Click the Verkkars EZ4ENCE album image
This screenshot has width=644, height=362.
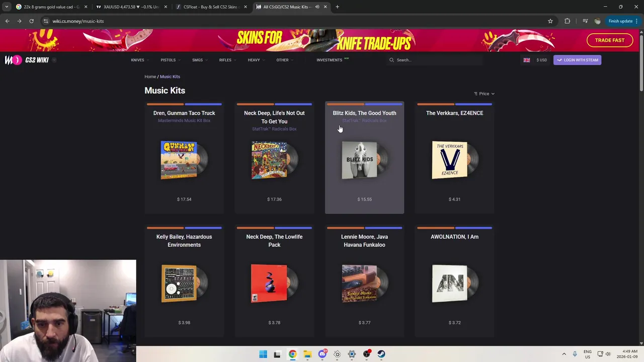click(454, 160)
